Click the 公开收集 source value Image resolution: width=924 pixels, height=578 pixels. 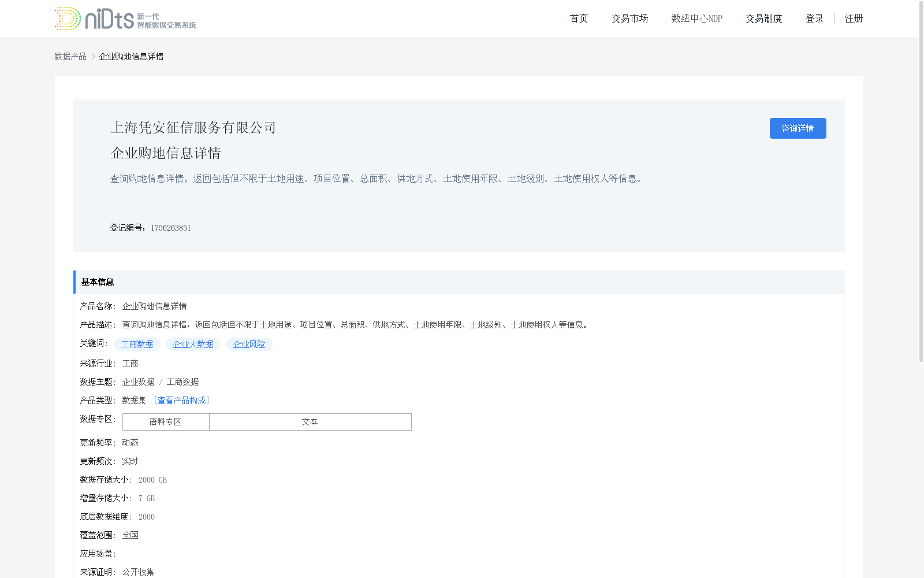[138, 572]
